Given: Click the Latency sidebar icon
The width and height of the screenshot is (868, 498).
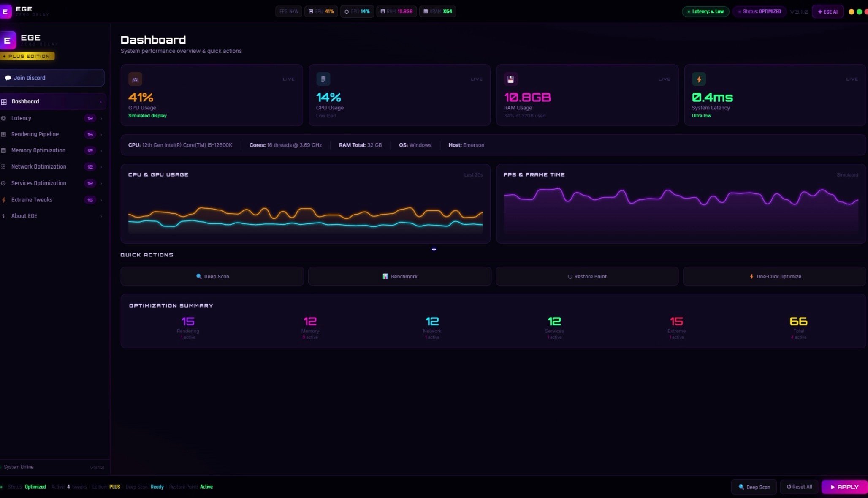Looking at the screenshot, I should [3, 118].
